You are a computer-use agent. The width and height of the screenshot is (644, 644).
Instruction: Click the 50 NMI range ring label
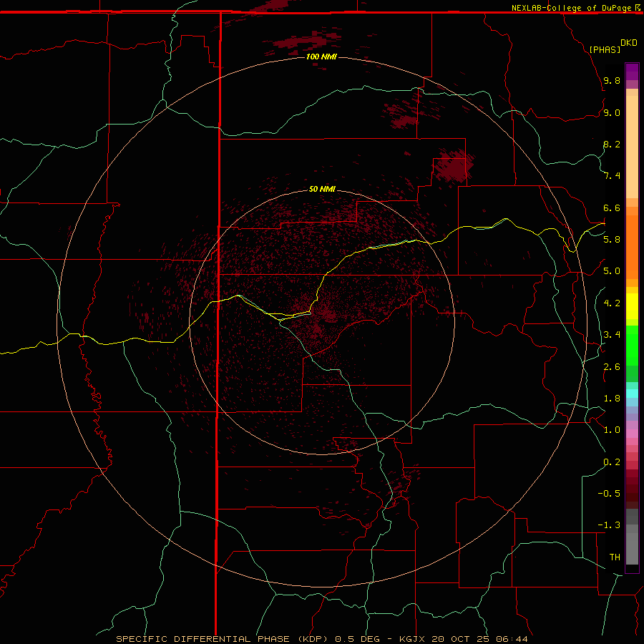point(322,189)
